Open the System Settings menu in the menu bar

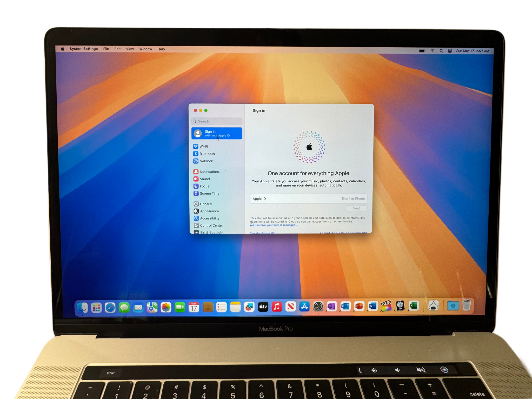tap(84, 49)
